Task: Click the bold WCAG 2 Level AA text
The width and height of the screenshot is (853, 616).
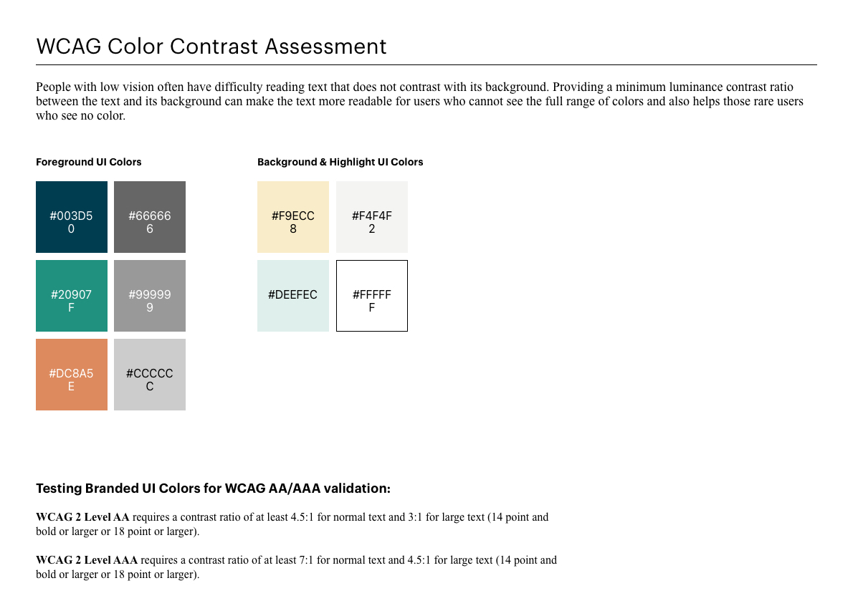Action: pos(82,517)
